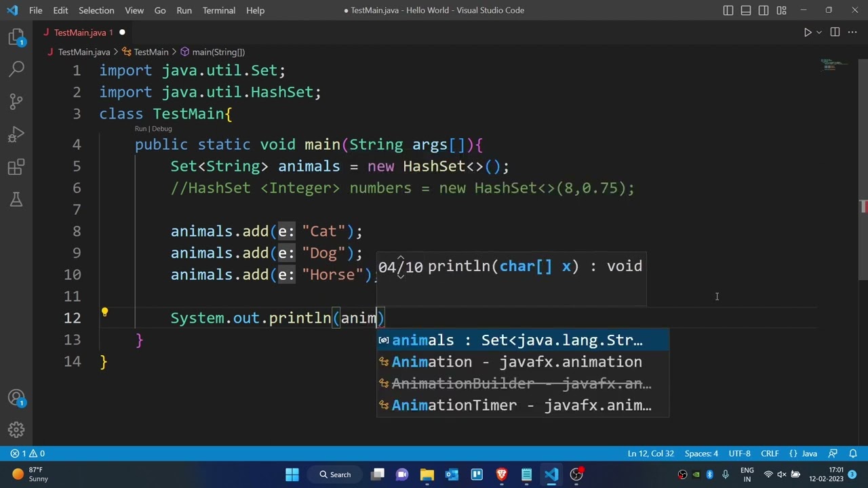The image size is (868, 488).
Task: Open the File menu
Action: (x=36, y=10)
